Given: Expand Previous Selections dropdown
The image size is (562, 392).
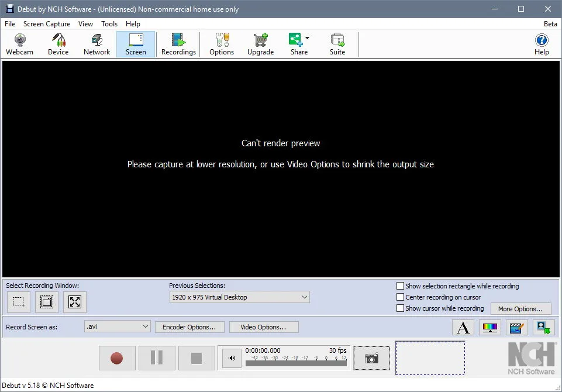Looking at the screenshot, I should (x=239, y=297).
